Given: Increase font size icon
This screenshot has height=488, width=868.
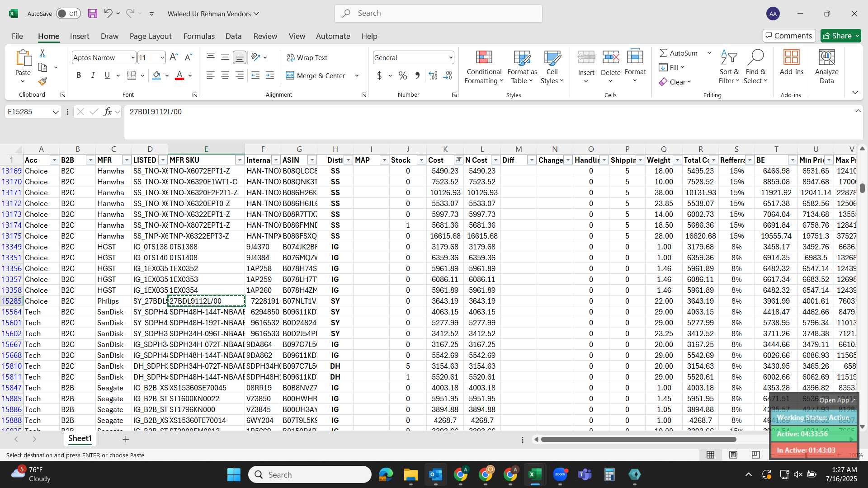Looking at the screenshot, I should tap(174, 57).
